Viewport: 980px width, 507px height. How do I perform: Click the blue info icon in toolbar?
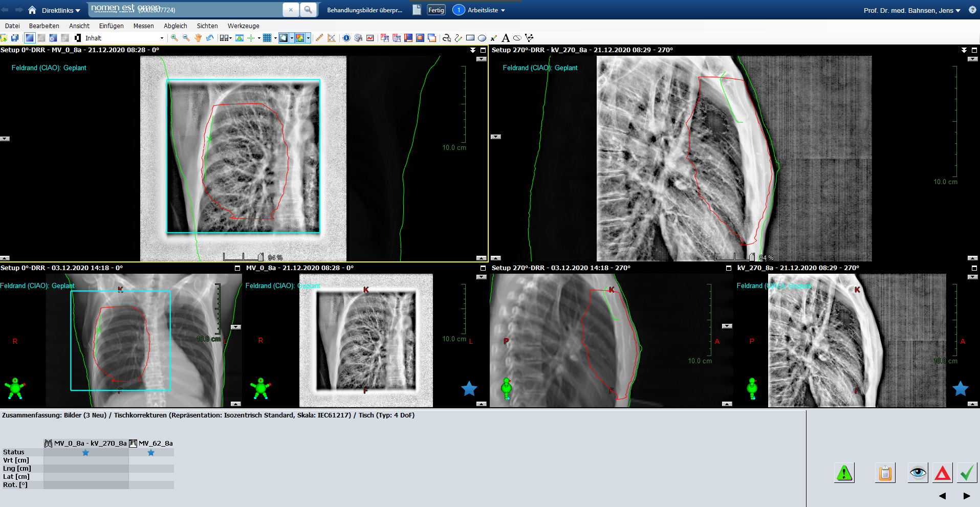click(x=346, y=38)
